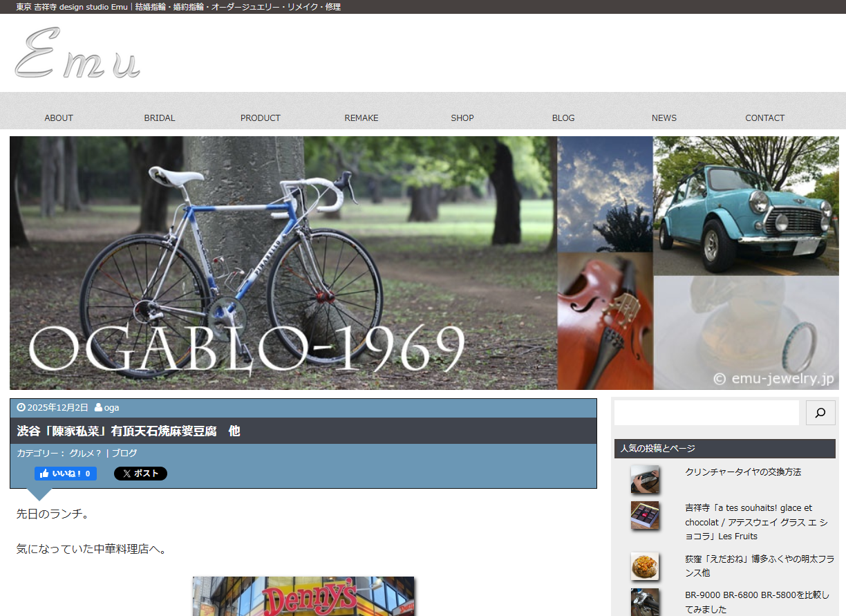Image resolution: width=846 pixels, height=616 pixels.
Task: Select PRODUCT in the navigation bar
Action: [x=261, y=118]
